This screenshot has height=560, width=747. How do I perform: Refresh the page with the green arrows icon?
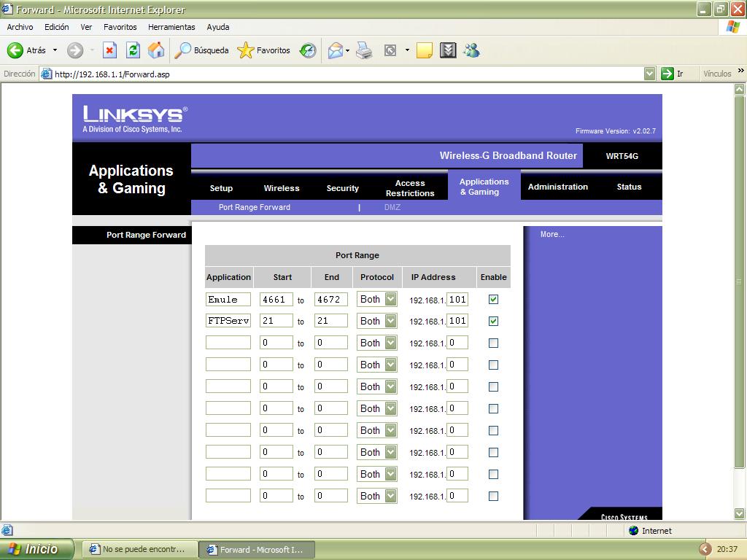(x=133, y=50)
